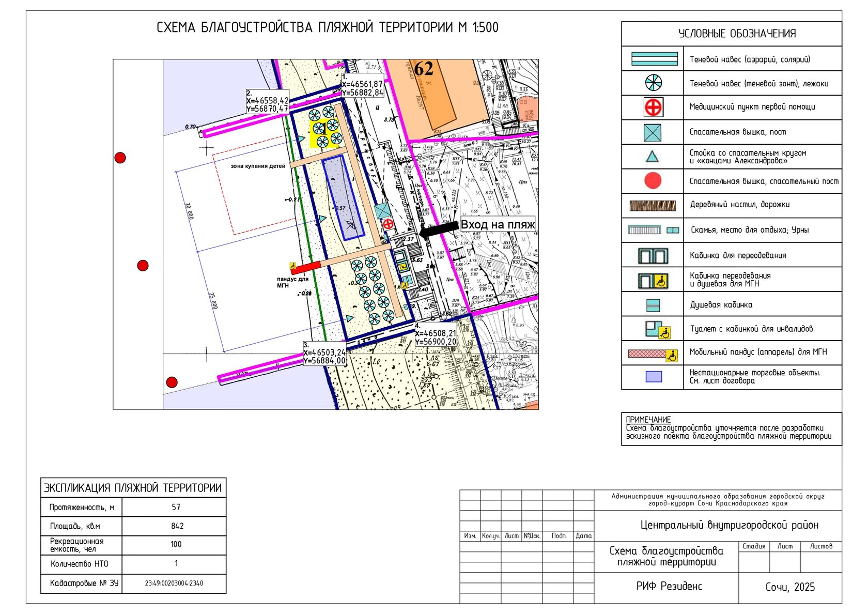The height and width of the screenshot is (614, 868).
Task: Click point 2 coordinate label 'X=46558,42'
Action: click(x=267, y=101)
